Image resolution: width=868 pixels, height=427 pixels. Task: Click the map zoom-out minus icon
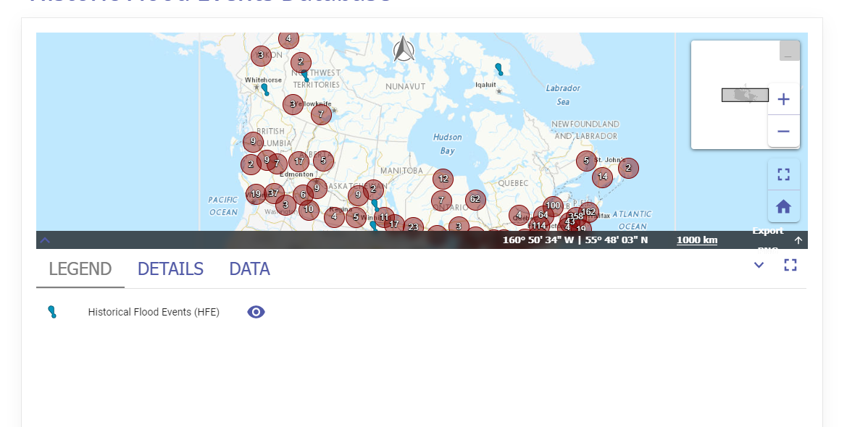tap(783, 131)
